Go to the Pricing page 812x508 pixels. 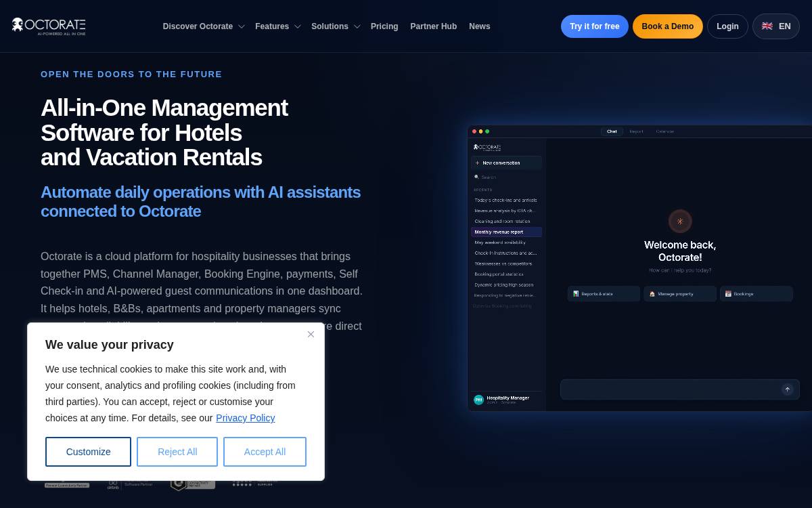pos(384,26)
